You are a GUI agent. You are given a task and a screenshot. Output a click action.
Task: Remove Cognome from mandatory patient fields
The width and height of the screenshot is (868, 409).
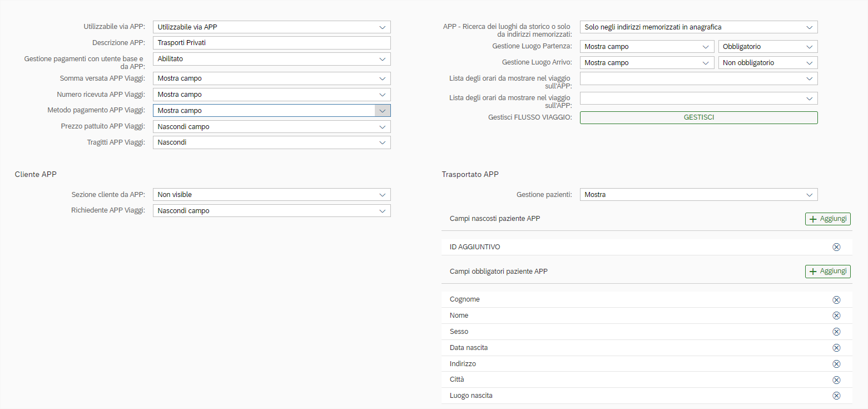coord(836,300)
